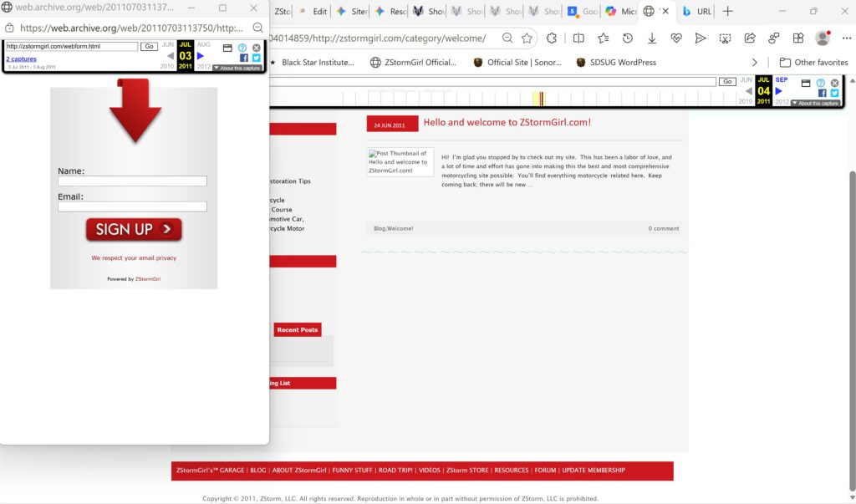This screenshot has height=504, width=856.
Task: Click ZStorm STORE in the red footer menu
Action: (467, 470)
